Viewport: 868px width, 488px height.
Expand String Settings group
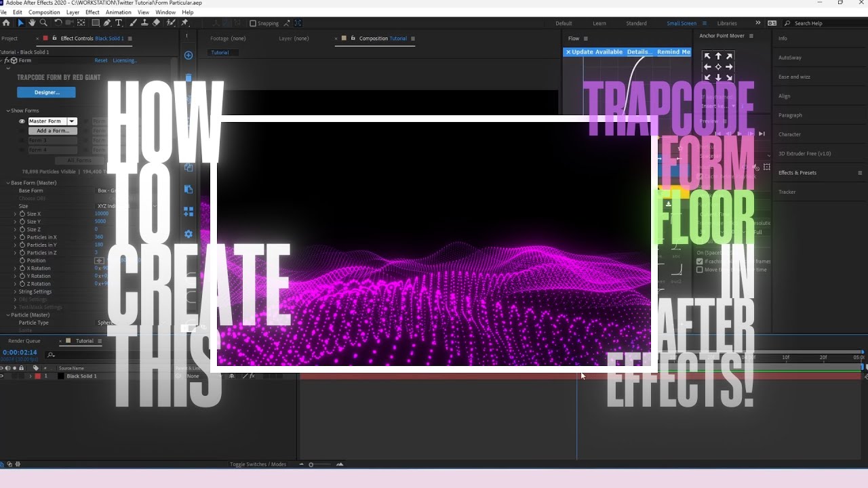coord(15,291)
